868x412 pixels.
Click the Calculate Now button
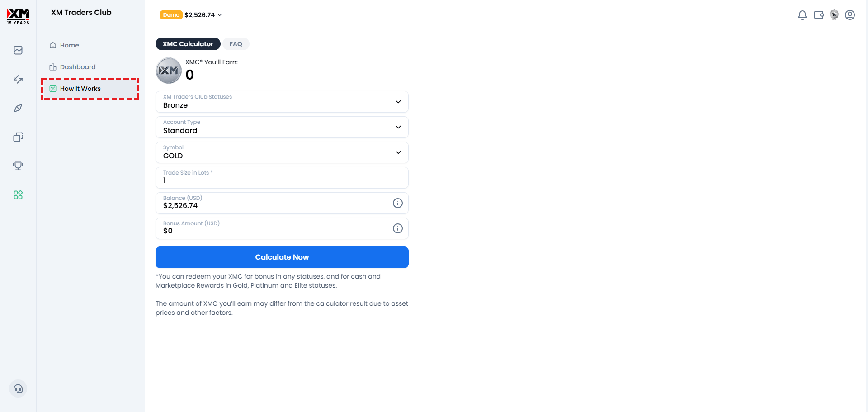282,257
